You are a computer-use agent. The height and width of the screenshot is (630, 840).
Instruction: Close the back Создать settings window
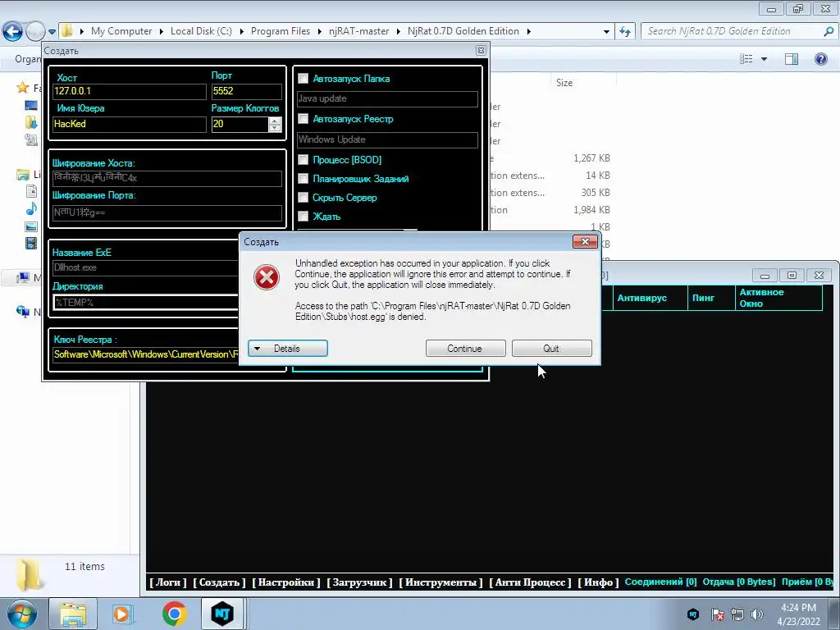pyautogui.click(x=481, y=50)
